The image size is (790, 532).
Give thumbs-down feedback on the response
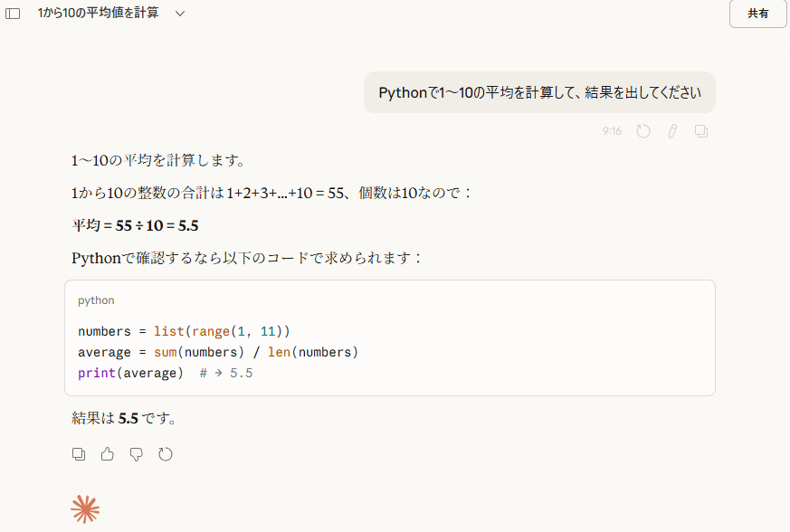136,453
